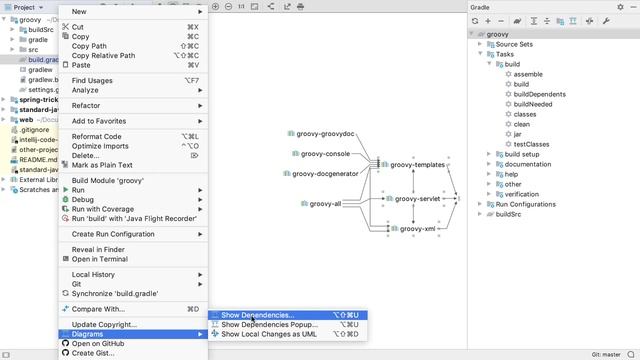The image size is (640, 360).
Task: Detach Gradle project with minus icon
Action: click(x=501, y=21)
